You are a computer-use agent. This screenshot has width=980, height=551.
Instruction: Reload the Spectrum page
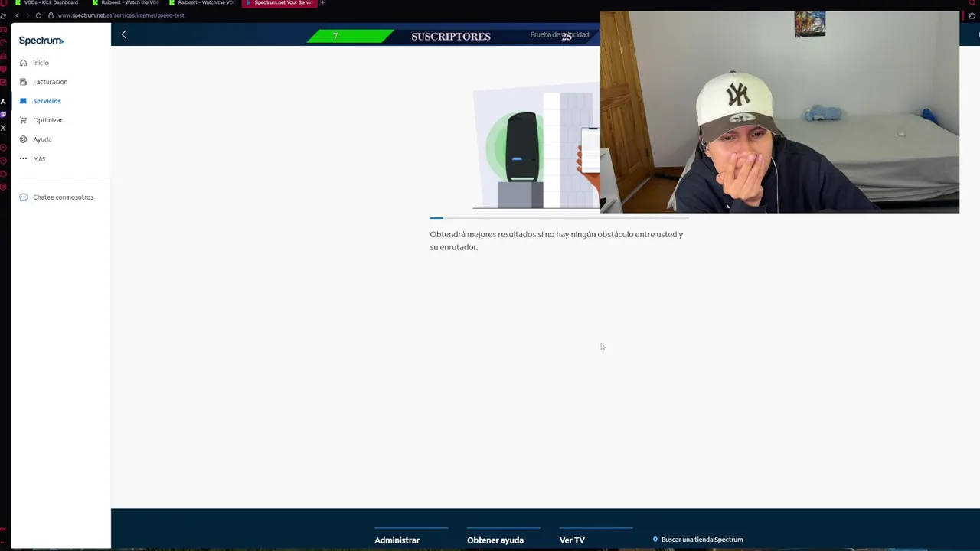(38, 15)
